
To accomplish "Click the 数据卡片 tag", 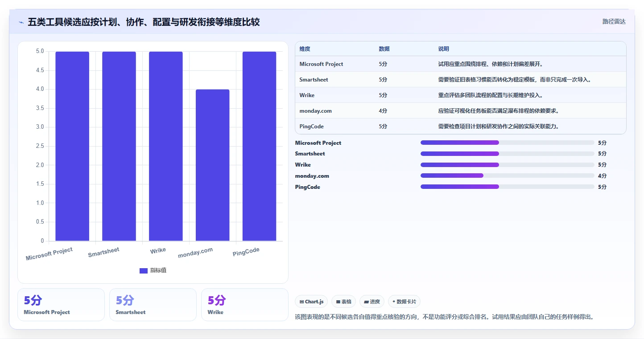I will [x=404, y=302].
